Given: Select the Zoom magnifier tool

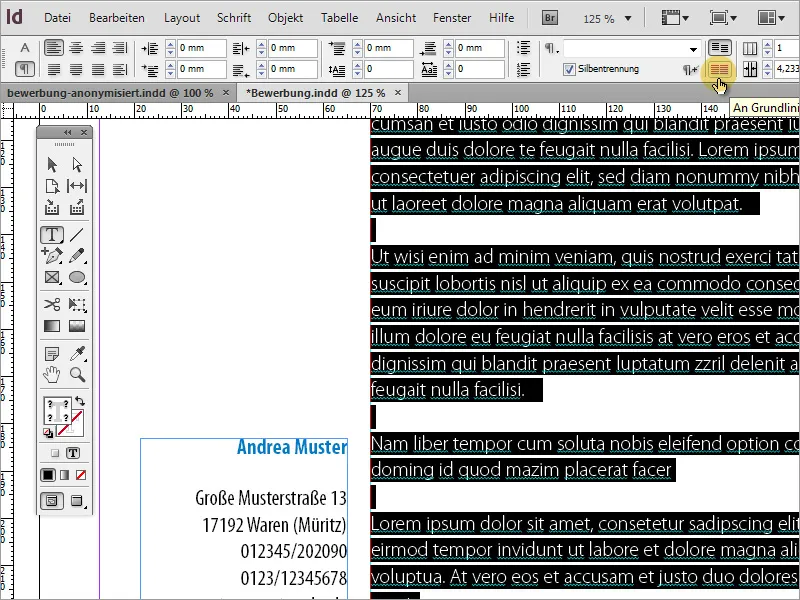Looking at the screenshot, I should click(x=77, y=374).
